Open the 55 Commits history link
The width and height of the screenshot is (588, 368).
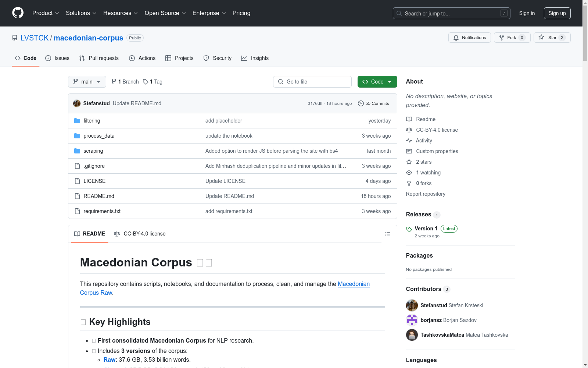tap(373, 103)
